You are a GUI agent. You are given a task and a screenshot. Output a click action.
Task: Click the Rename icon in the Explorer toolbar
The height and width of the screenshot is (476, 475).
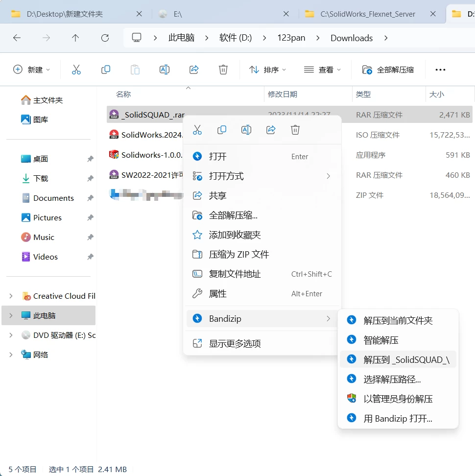165,70
